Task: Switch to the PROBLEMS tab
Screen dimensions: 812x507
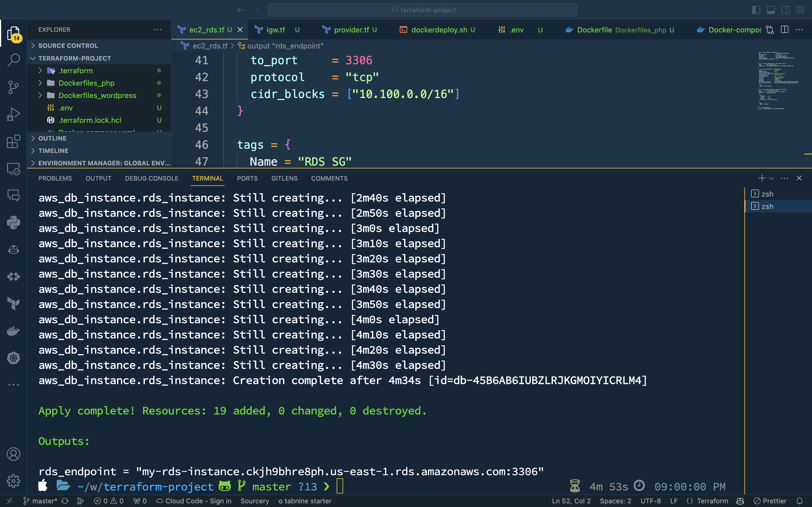Action: click(x=55, y=178)
